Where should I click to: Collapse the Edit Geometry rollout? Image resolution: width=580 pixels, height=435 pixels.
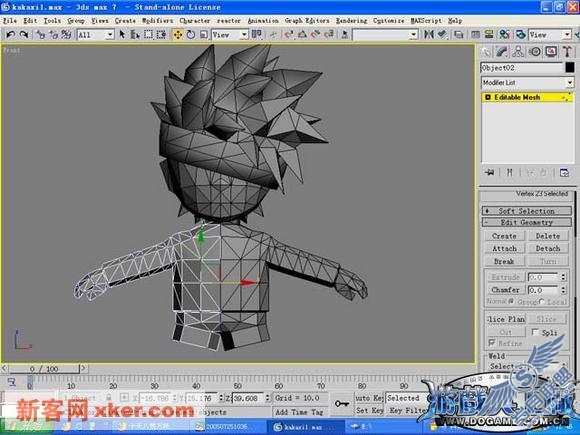click(x=527, y=222)
